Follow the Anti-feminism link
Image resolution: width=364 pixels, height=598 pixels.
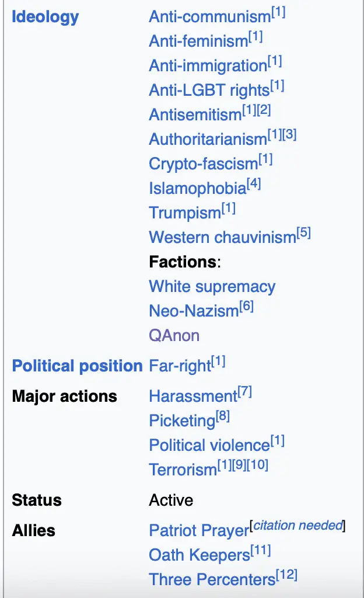198,41
